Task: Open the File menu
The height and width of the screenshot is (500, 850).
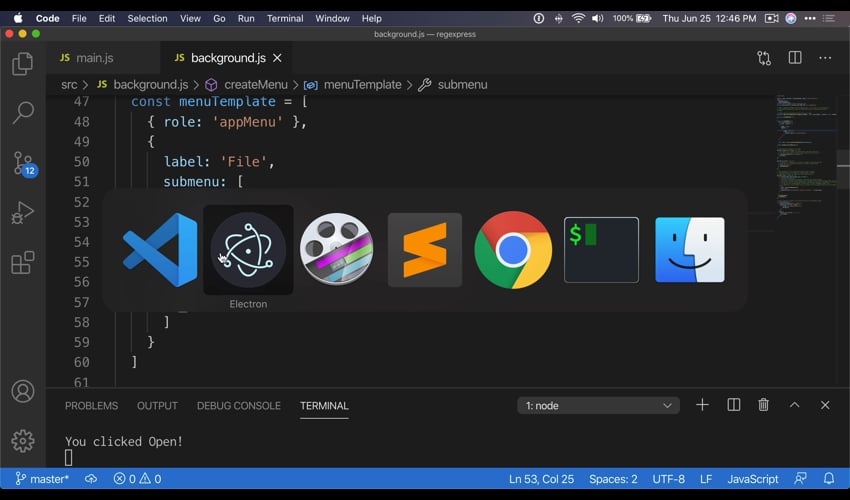Action: click(79, 18)
